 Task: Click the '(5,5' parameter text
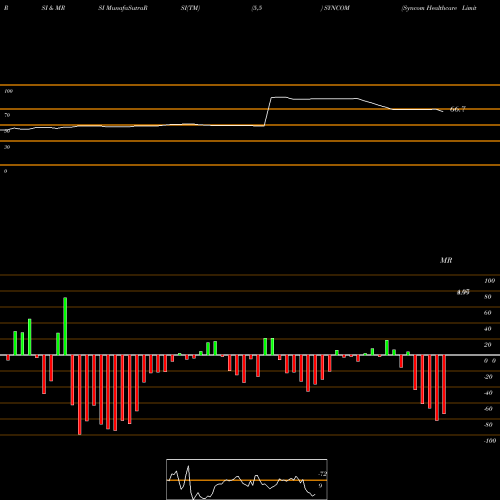(x=257, y=8)
